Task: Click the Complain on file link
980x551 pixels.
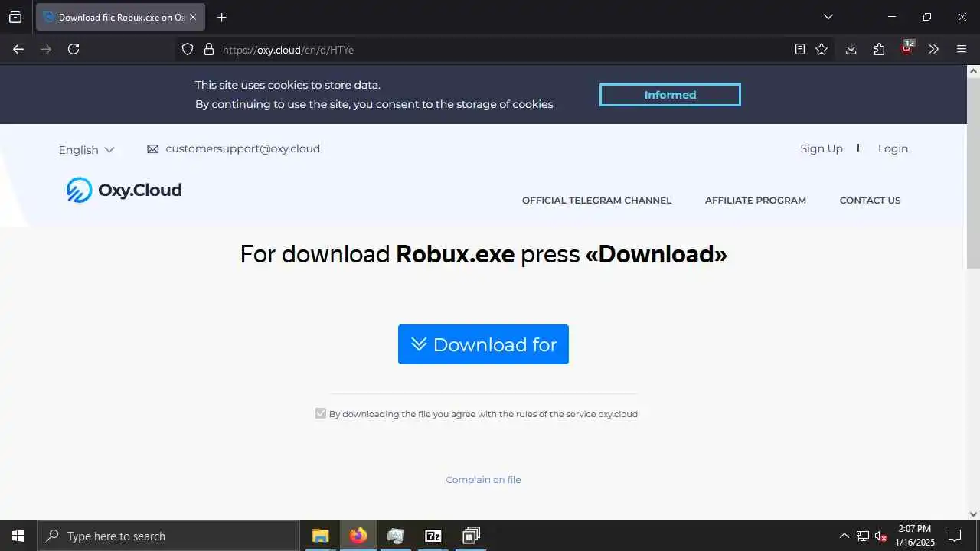Action: click(483, 480)
